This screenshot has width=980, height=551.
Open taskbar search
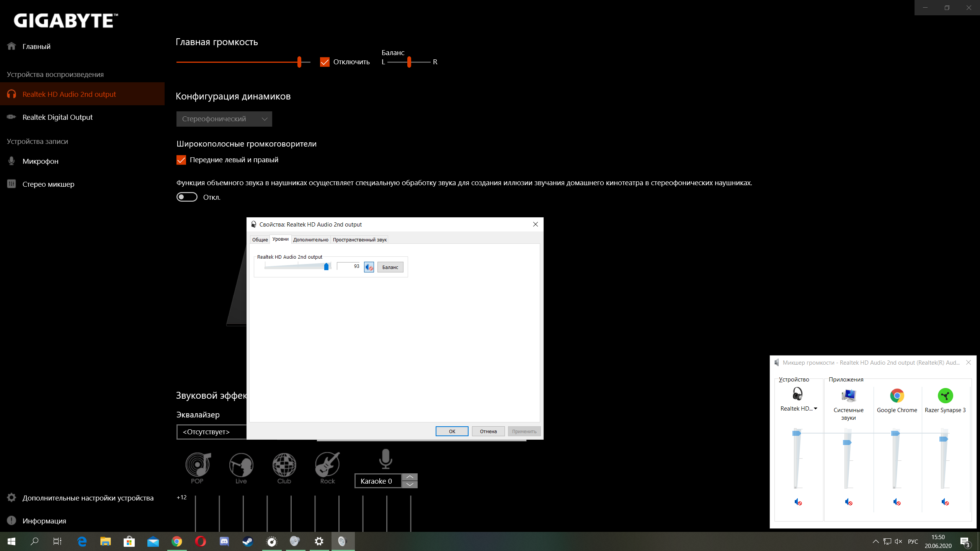34,541
